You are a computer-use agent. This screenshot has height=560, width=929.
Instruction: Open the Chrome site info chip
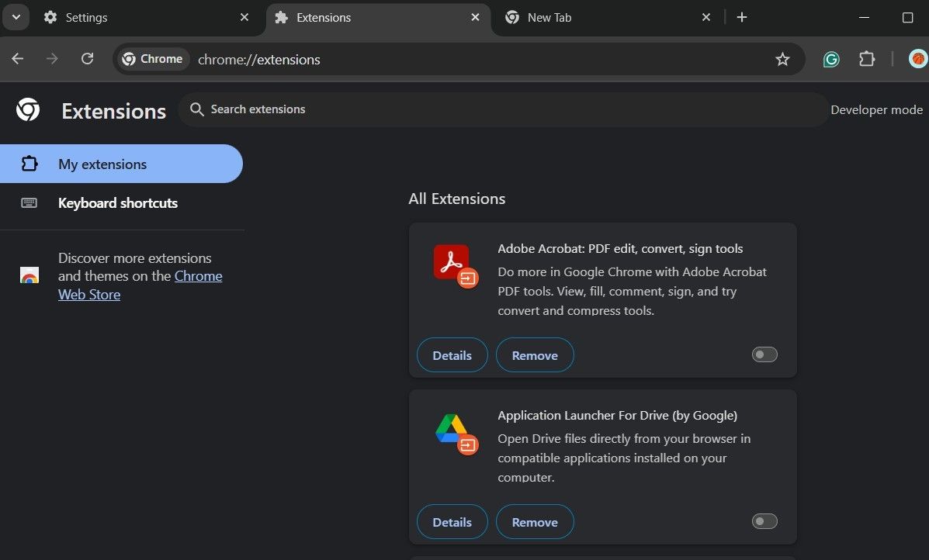153,59
